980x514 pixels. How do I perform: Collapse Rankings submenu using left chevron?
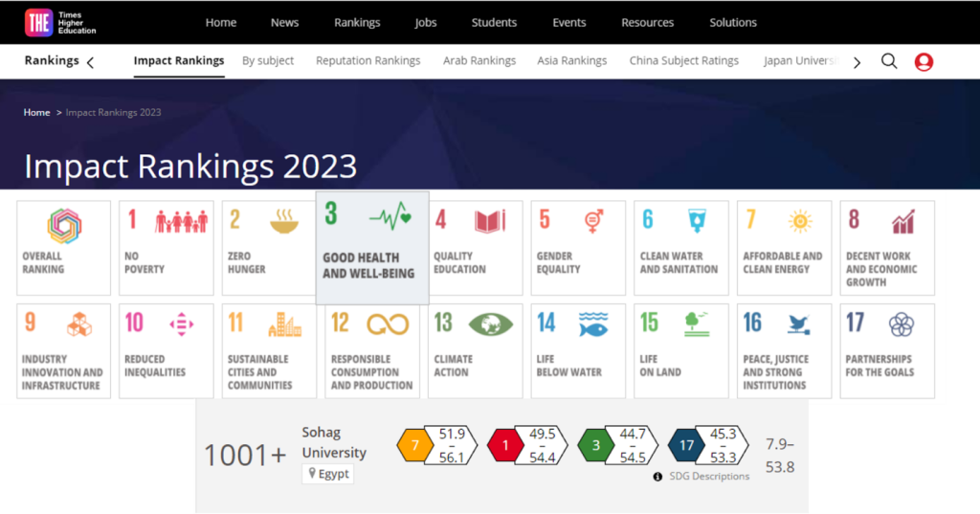point(90,62)
